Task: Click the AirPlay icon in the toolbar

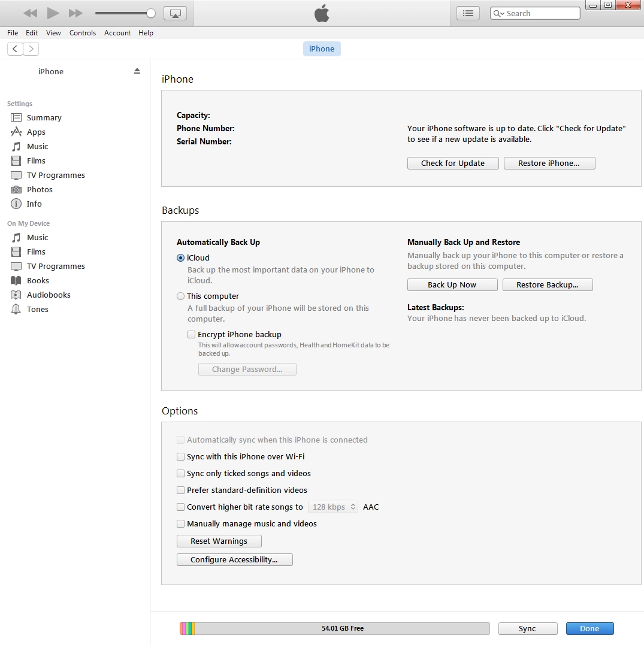Action: [x=175, y=13]
